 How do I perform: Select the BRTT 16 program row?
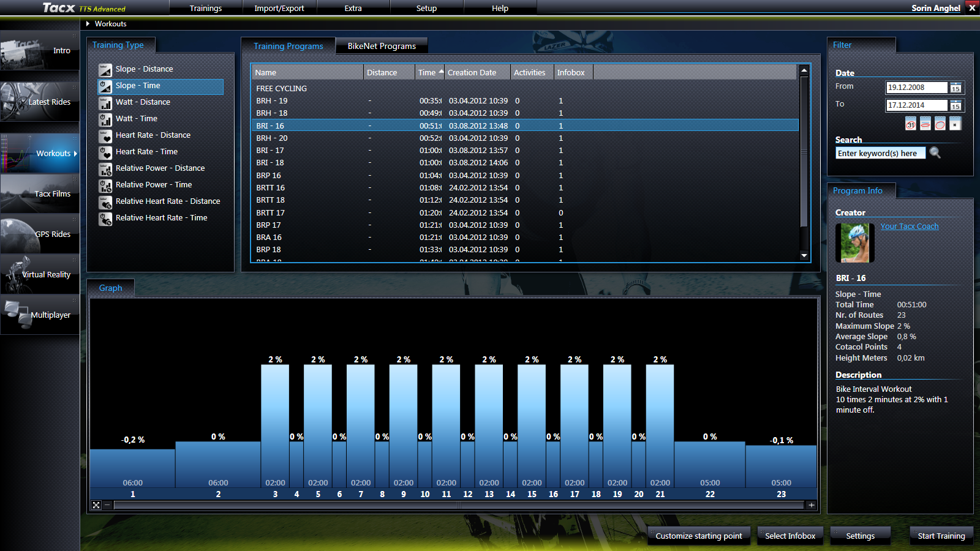pyautogui.click(x=526, y=188)
